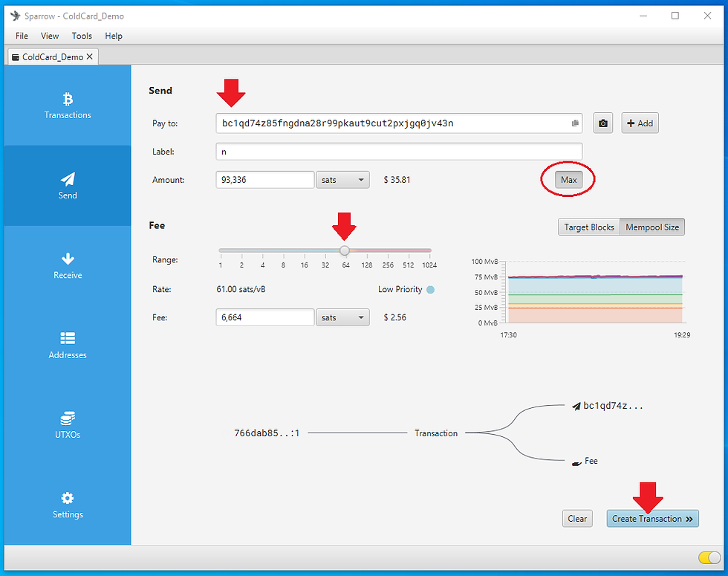Toggle the connection switch in status bar
The width and height of the screenshot is (728, 576).
(x=709, y=557)
